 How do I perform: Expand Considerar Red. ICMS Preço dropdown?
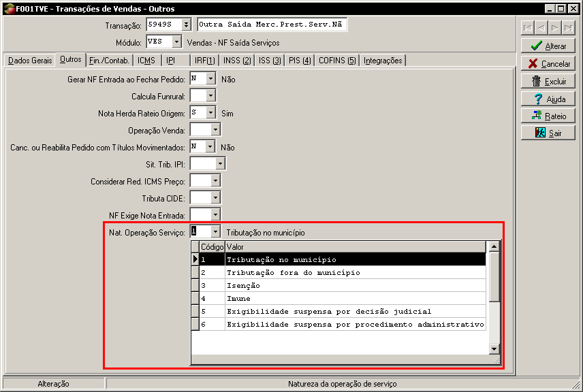tap(216, 181)
